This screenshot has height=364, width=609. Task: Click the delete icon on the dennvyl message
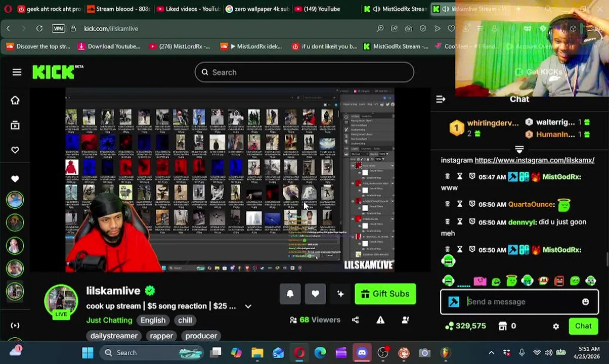[x=447, y=222]
